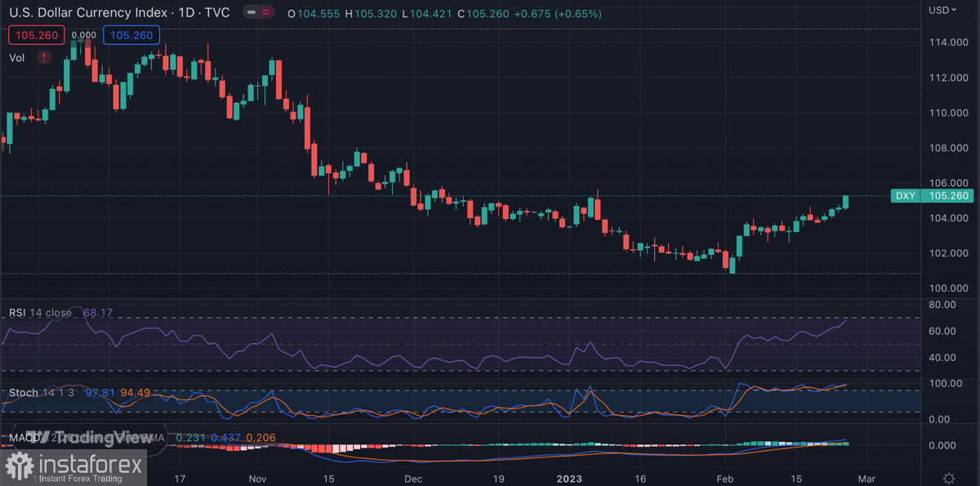Screen dimensions: 980x486
Task: Click the 80.00 RSI scale label
Action: pyautogui.click(x=943, y=305)
